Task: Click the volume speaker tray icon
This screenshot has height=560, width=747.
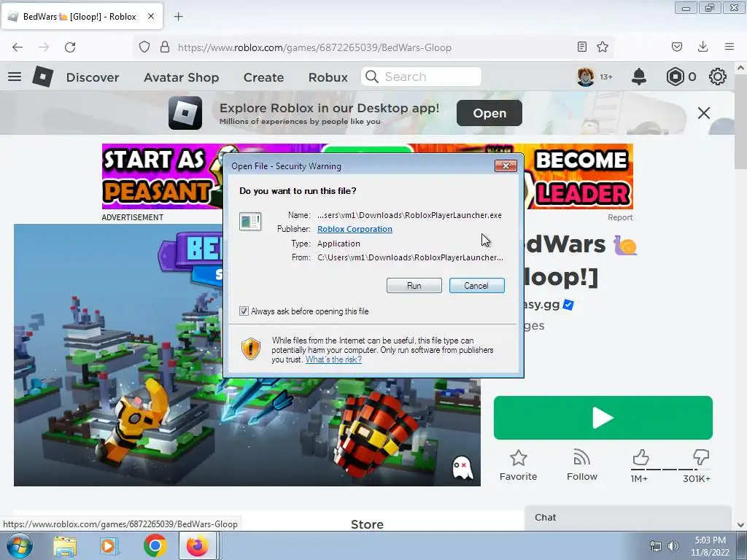Action: tap(673, 546)
